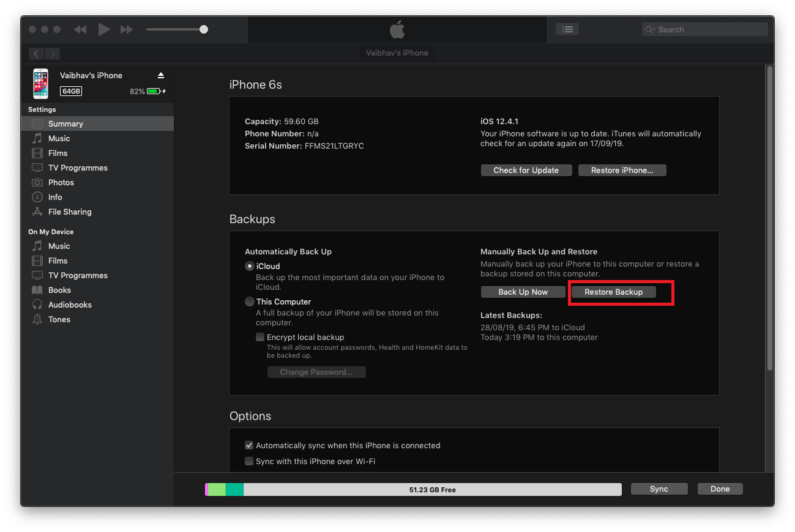This screenshot has width=795, height=532.
Task: Click Restore iPhone... button
Action: pos(622,171)
